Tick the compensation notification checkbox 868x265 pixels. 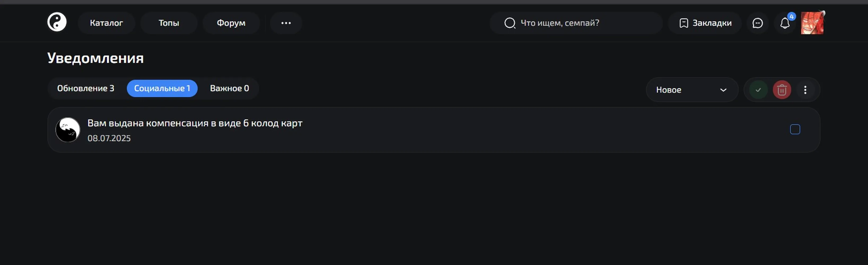(795, 129)
